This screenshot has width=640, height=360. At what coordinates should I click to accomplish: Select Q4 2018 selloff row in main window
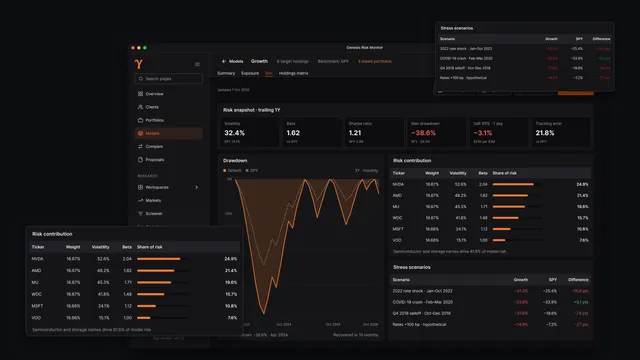[x=490, y=313]
